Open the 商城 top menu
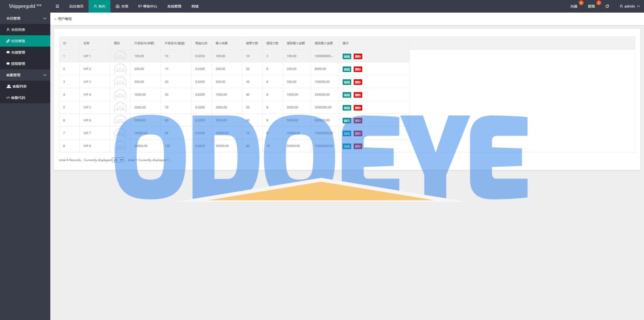 pos(195,6)
